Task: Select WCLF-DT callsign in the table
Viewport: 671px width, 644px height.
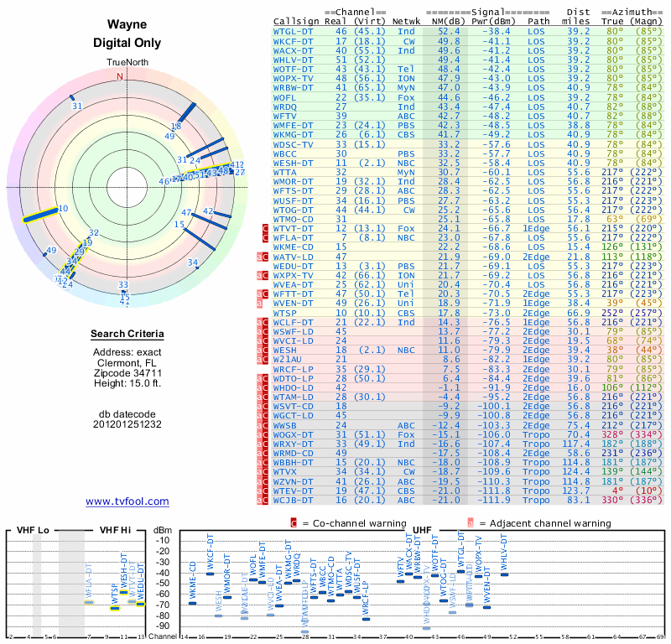Action: click(293, 322)
